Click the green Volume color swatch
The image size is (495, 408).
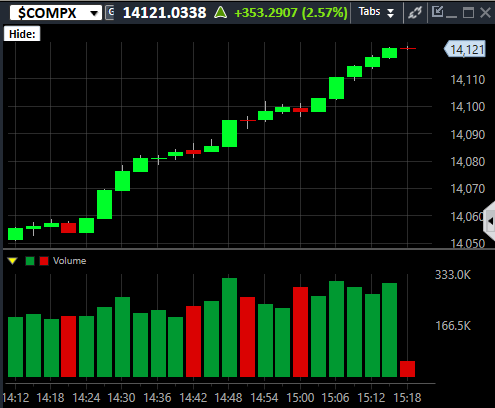point(30,261)
